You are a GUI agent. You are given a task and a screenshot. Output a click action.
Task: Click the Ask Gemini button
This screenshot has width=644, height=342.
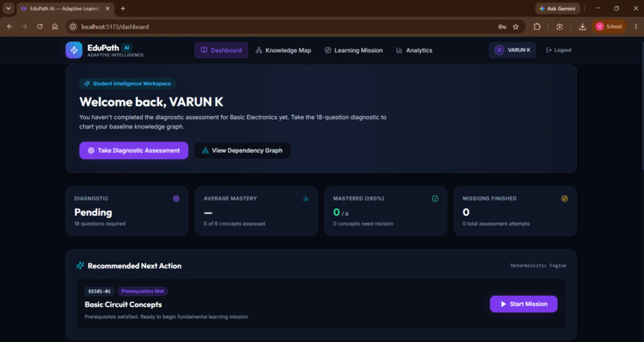558,9
